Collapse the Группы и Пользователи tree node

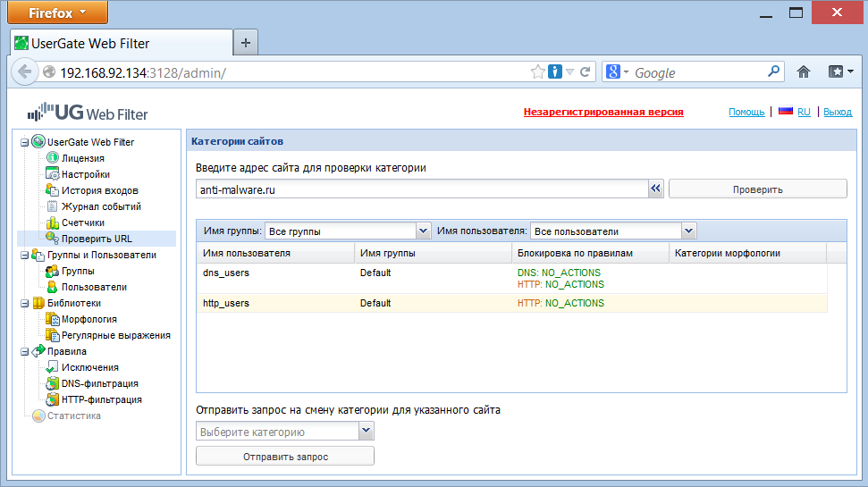tap(24, 255)
